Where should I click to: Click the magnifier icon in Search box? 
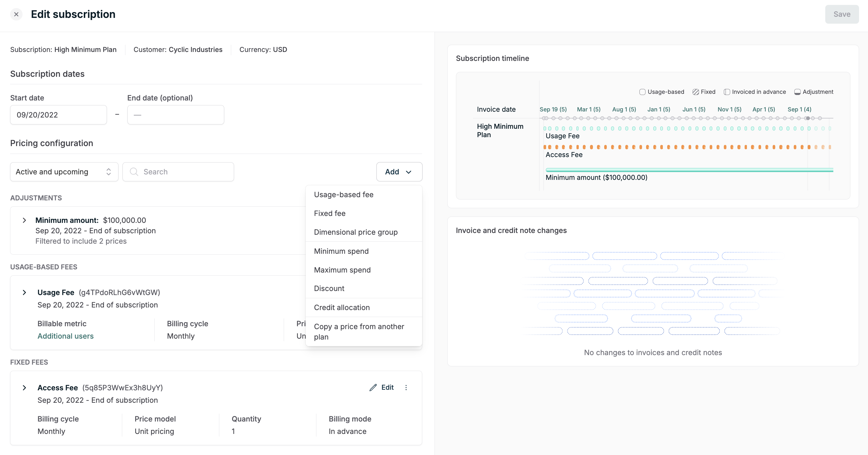pos(134,172)
